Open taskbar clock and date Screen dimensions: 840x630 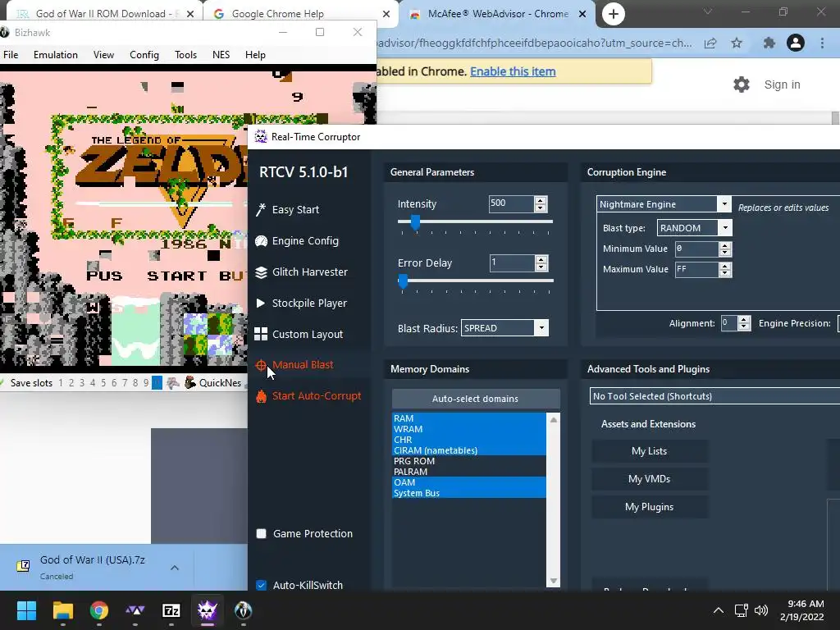[802, 610]
